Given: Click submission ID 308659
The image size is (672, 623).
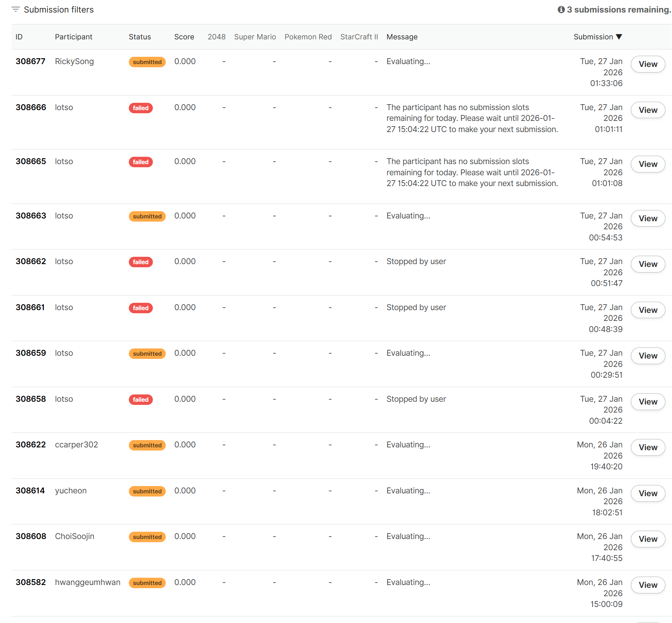Looking at the screenshot, I should pos(31,353).
